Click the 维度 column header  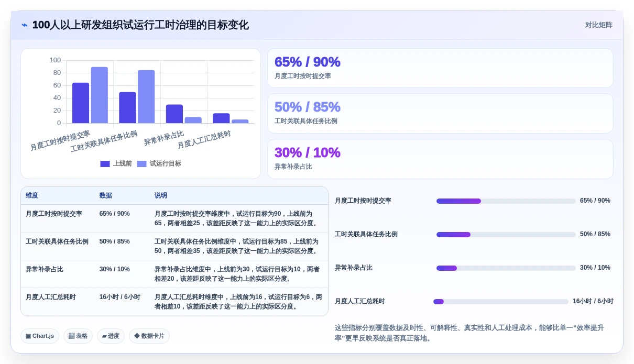(x=32, y=195)
